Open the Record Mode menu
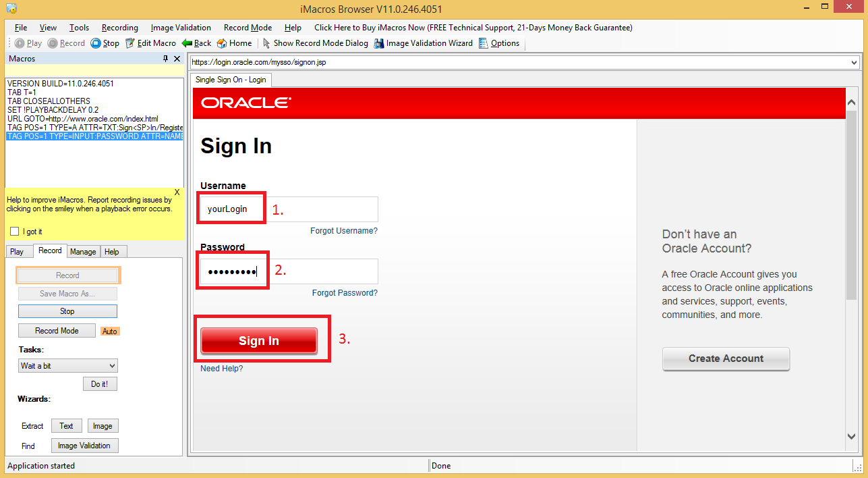The width and height of the screenshot is (868, 478). (x=248, y=28)
